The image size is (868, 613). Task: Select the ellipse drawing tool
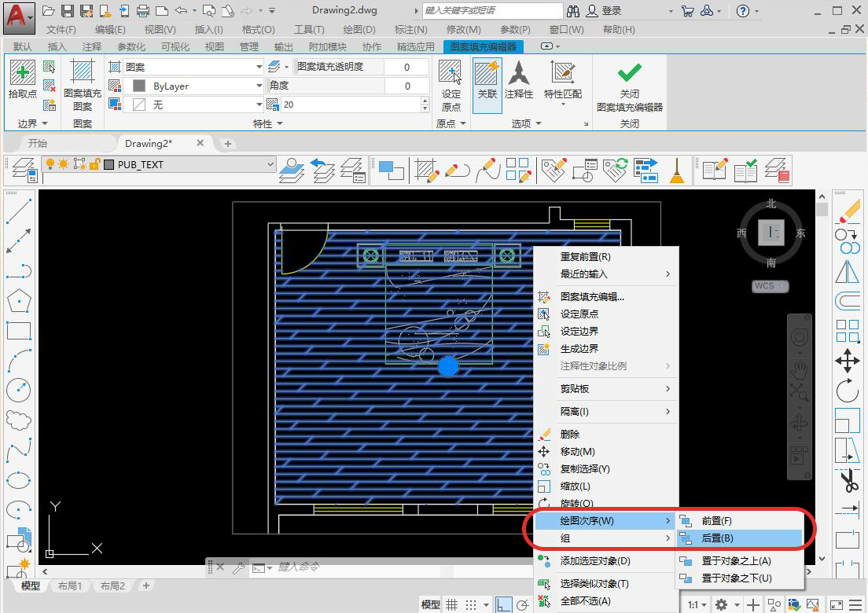(x=19, y=479)
